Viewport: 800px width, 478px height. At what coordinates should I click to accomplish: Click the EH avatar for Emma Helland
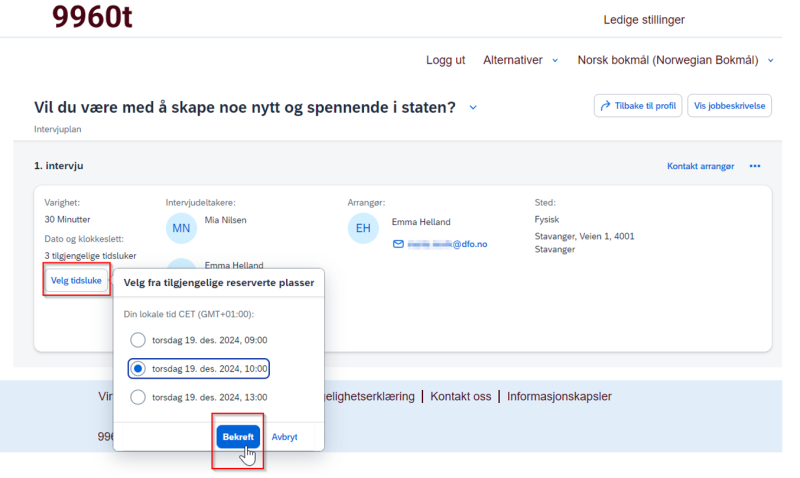point(363,228)
